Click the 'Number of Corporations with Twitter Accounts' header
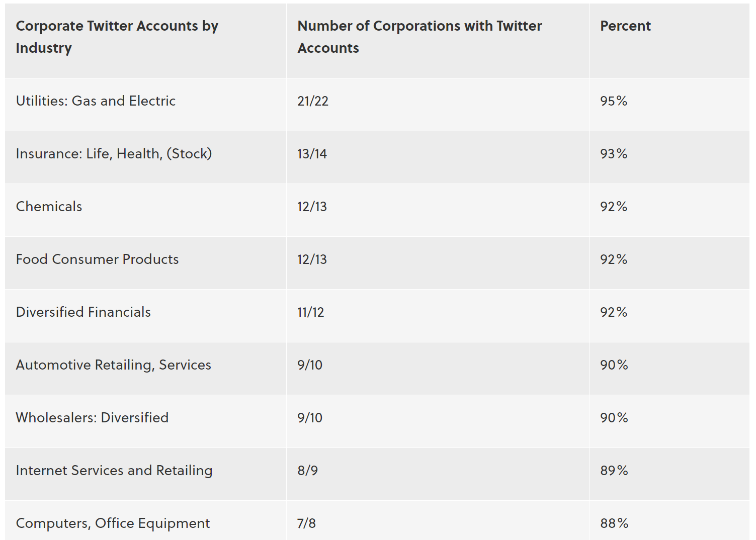Viewport: 756px width, 540px height. 419,37
